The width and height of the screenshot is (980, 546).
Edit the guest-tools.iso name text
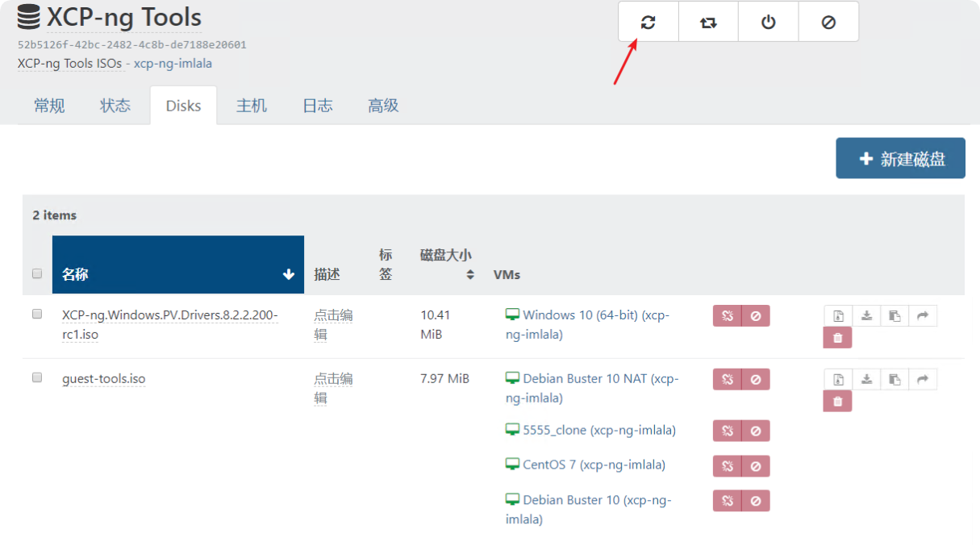point(103,378)
